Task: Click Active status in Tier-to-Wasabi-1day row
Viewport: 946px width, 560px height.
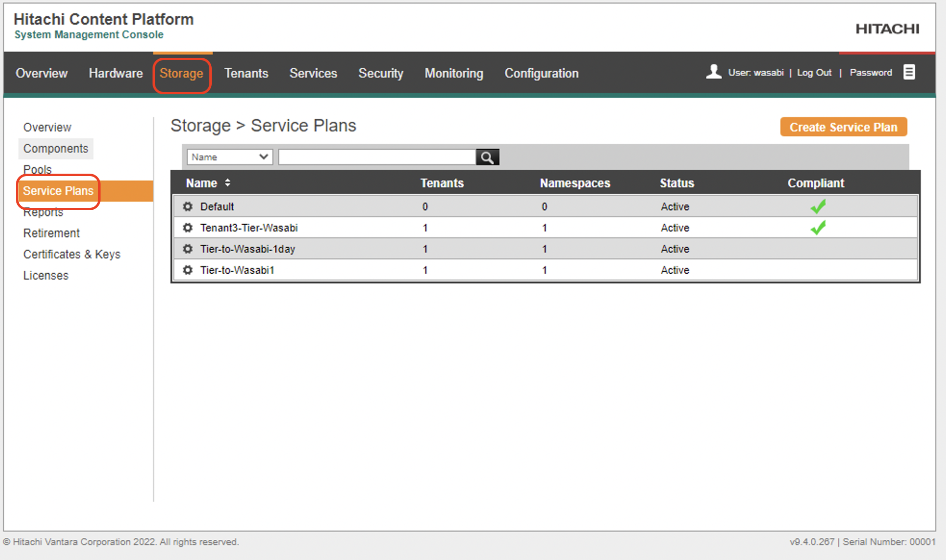Action: click(675, 249)
